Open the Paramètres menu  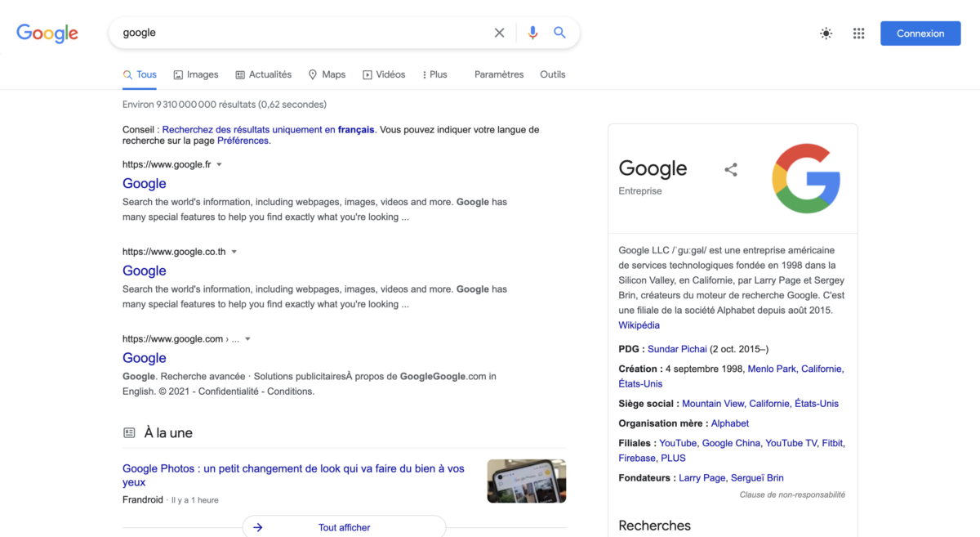tap(499, 74)
